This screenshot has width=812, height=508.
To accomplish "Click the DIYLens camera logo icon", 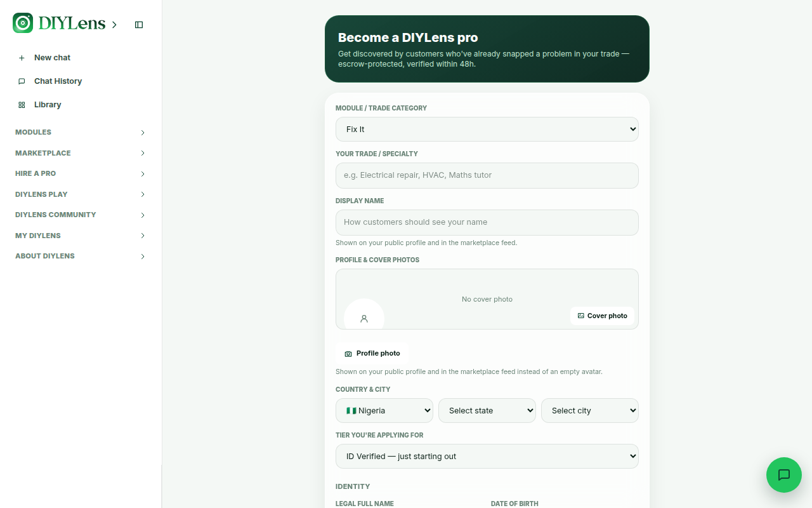I will pos(23,23).
